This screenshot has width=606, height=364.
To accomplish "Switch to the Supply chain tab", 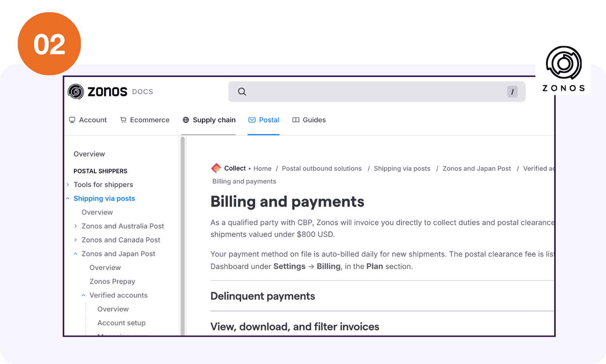I will (x=209, y=120).
